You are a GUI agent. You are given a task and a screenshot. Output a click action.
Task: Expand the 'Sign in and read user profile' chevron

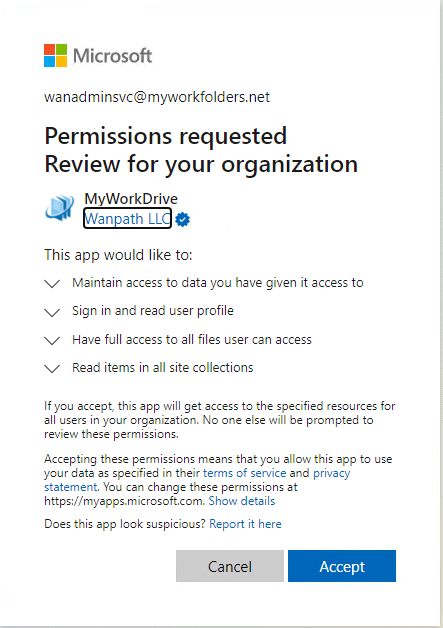pos(52,312)
